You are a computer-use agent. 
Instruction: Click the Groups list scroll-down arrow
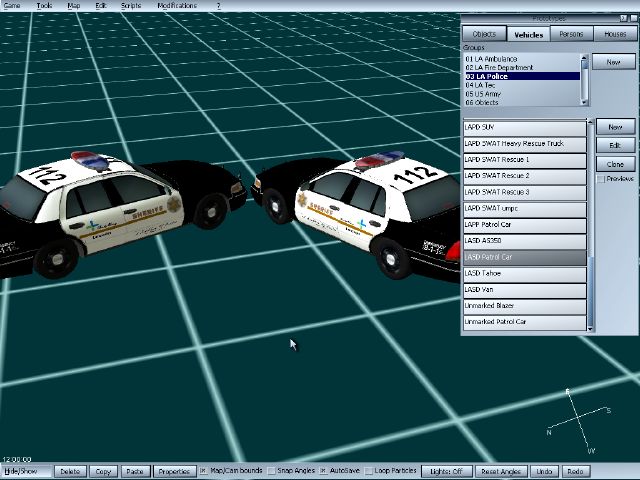click(x=584, y=102)
